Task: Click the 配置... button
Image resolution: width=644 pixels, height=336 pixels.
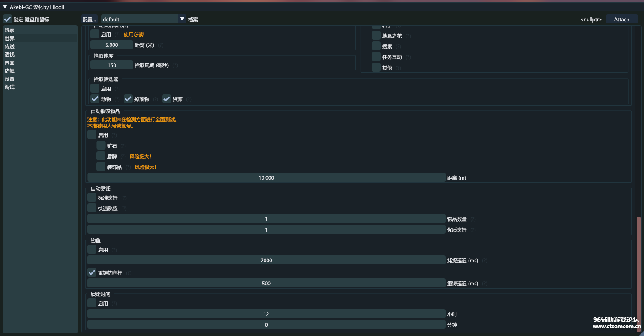Action: click(x=90, y=20)
